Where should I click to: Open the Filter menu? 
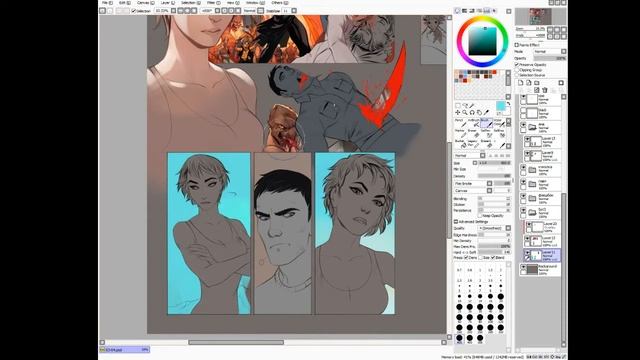click(x=213, y=2)
